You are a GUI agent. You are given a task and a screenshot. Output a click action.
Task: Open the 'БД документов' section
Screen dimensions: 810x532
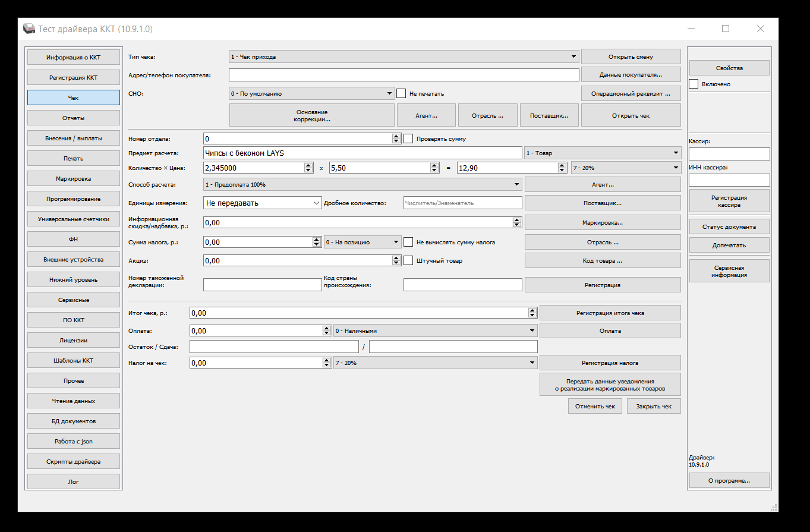pos(74,421)
